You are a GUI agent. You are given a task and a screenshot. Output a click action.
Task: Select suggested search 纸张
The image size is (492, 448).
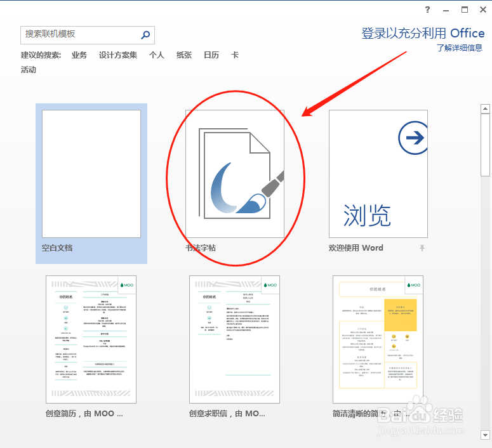coord(184,55)
